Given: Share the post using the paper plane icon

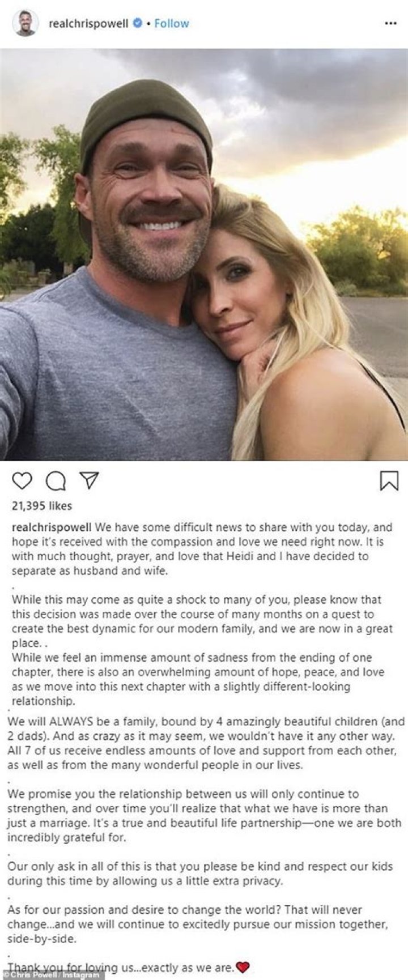Looking at the screenshot, I should pyautogui.click(x=89, y=480).
